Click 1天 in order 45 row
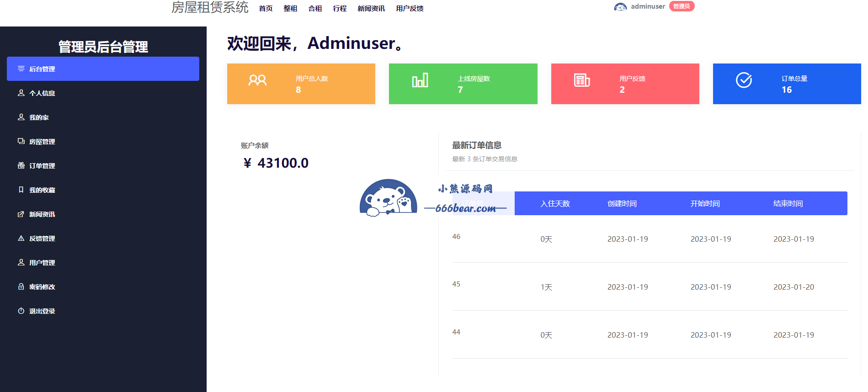 pyautogui.click(x=546, y=287)
